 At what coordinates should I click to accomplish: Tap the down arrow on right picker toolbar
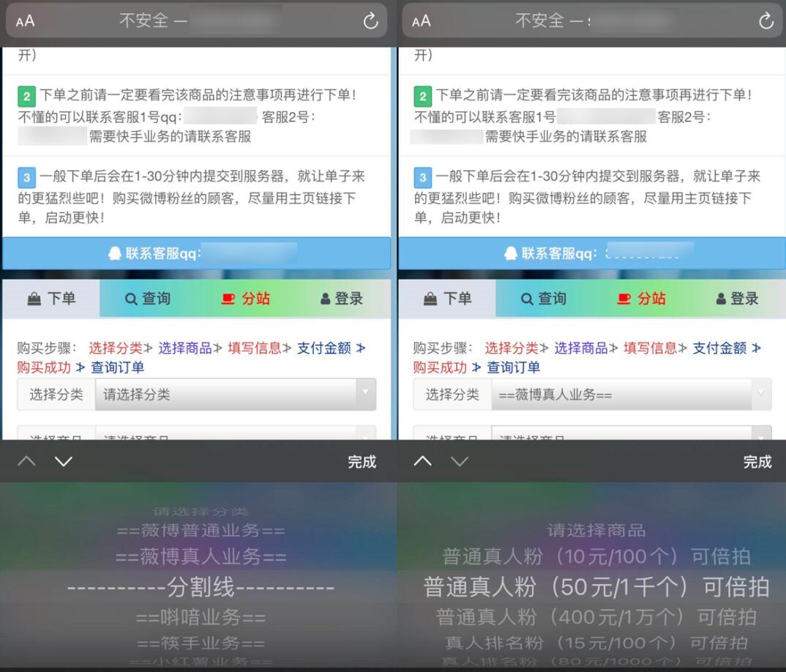[x=460, y=461]
